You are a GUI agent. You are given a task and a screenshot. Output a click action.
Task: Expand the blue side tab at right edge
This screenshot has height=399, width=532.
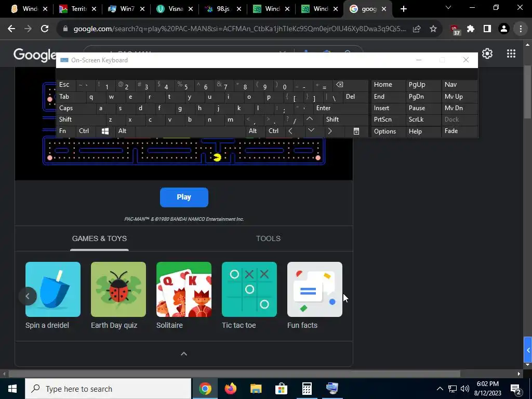pyautogui.click(x=528, y=350)
